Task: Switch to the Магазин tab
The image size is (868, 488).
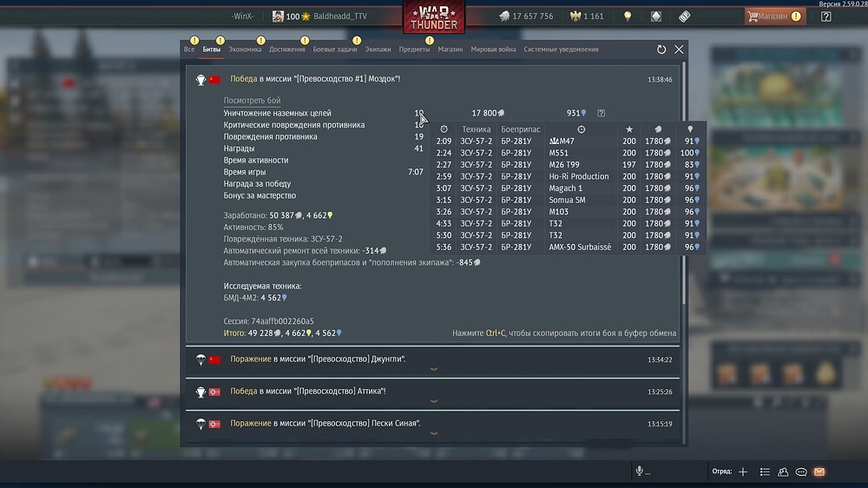Action: click(450, 49)
